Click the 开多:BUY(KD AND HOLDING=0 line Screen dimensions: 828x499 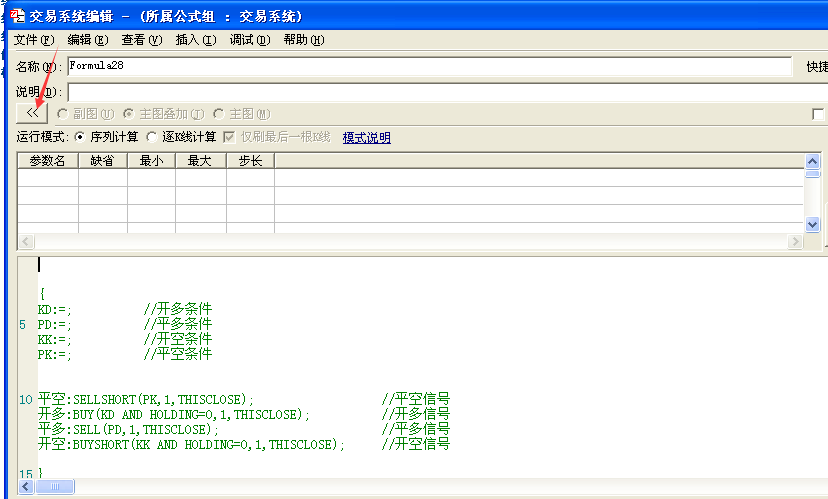pyautogui.click(x=174, y=414)
